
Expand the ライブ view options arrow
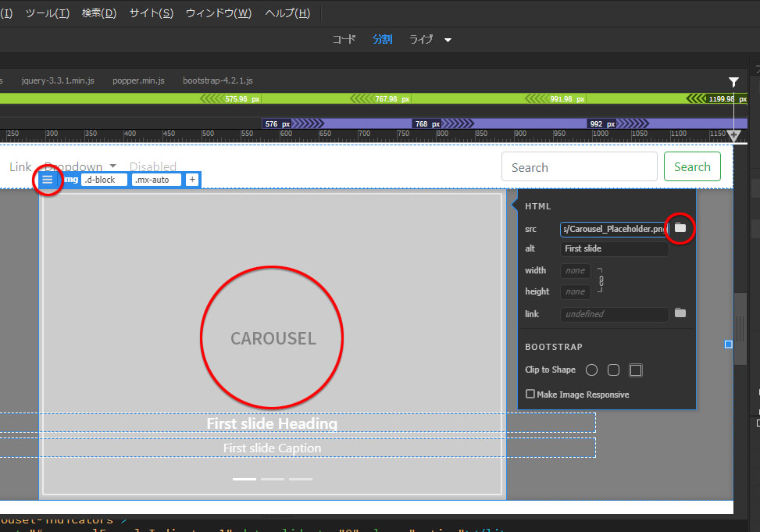pos(448,40)
